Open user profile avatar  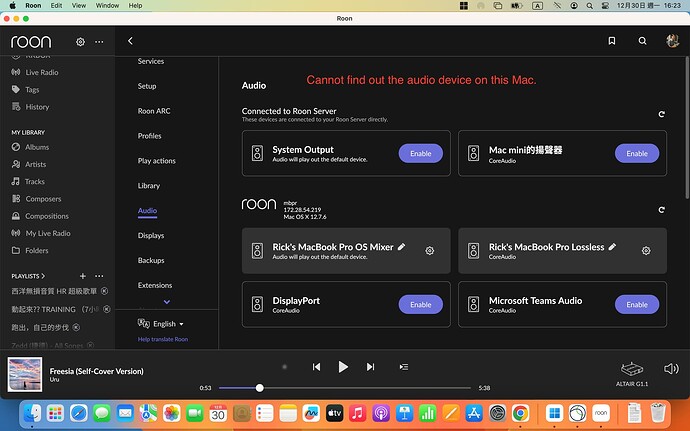672,41
